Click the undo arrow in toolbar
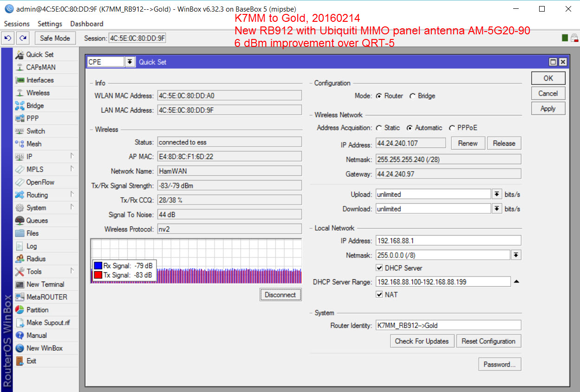The height and width of the screenshot is (392, 580). (x=7, y=38)
